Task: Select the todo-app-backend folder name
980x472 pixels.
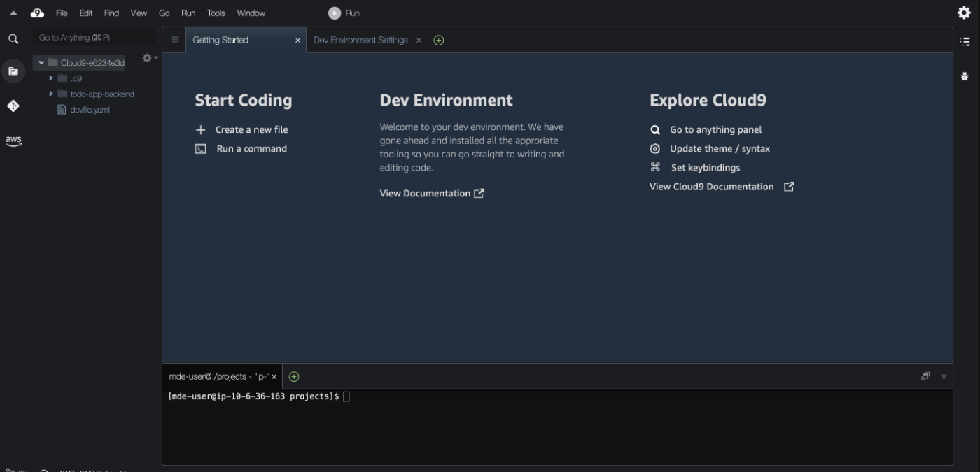Action: pos(102,94)
